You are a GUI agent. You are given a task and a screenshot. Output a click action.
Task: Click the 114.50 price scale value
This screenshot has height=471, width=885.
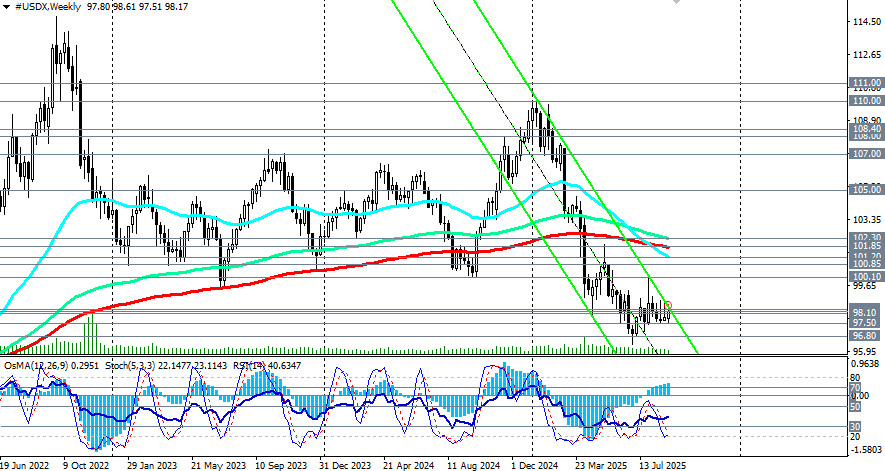click(x=868, y=21)
